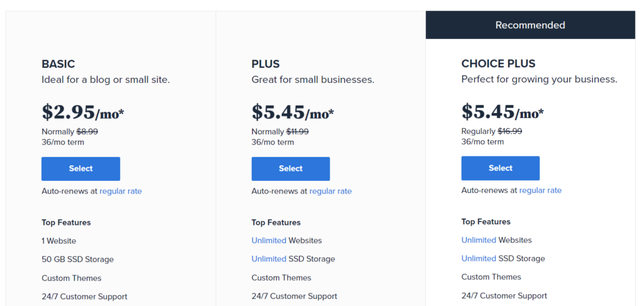Image resolution: width=644 pixels, height=306 pixels.
Task: Click the $2.95/mo price of BASIC
Action: 82,112
